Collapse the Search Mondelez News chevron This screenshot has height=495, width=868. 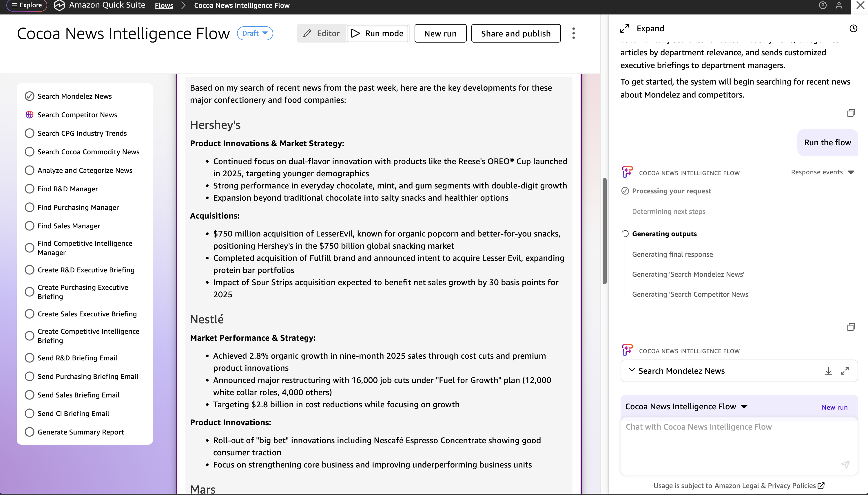click(632, 370)
